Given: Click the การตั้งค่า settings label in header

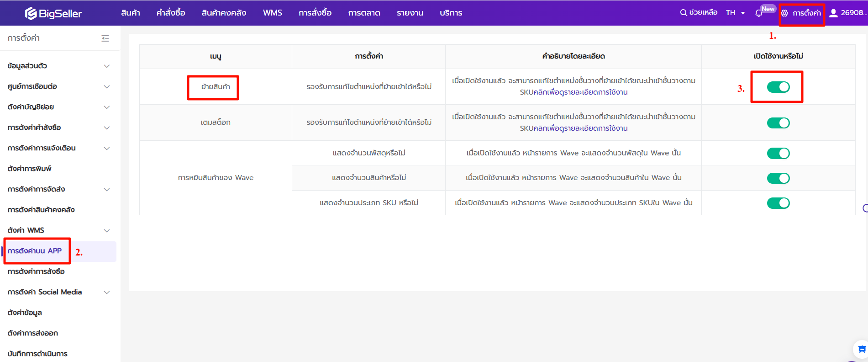Looking at the screenshot, I should pyautogui.click(x=807, y=13).
